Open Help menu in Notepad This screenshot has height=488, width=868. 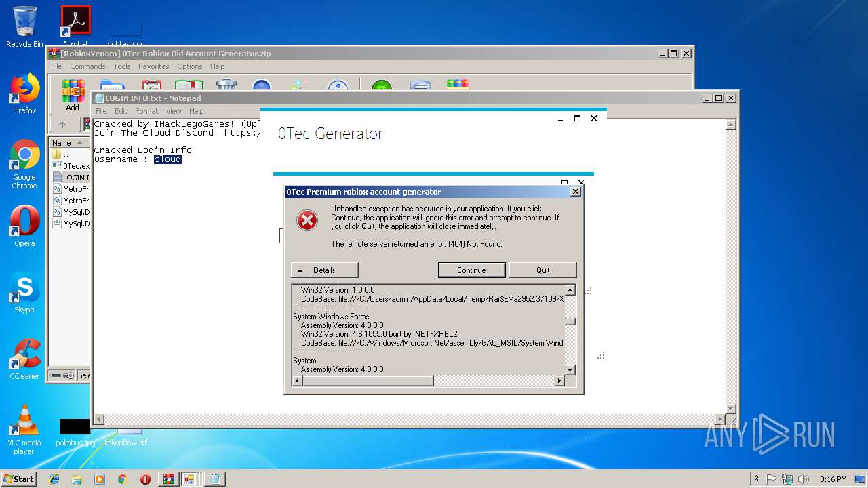click(196, 111)
